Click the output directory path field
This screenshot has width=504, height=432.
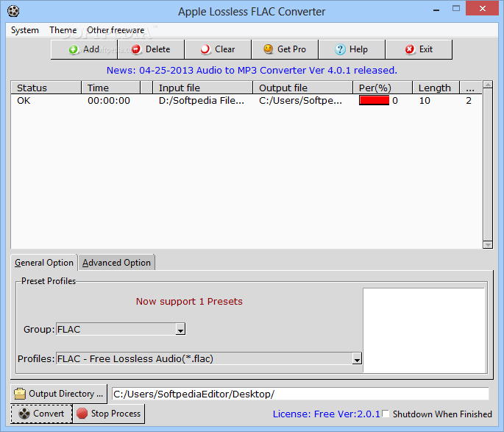pyautogui.click(x=300, y=394)
